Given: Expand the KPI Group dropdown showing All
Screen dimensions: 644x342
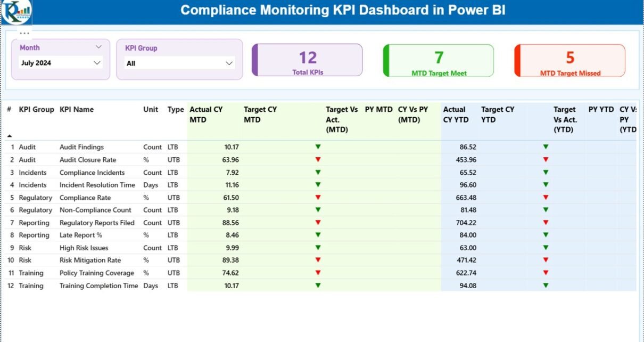Looking at the screenshot, I should point(229,63).
